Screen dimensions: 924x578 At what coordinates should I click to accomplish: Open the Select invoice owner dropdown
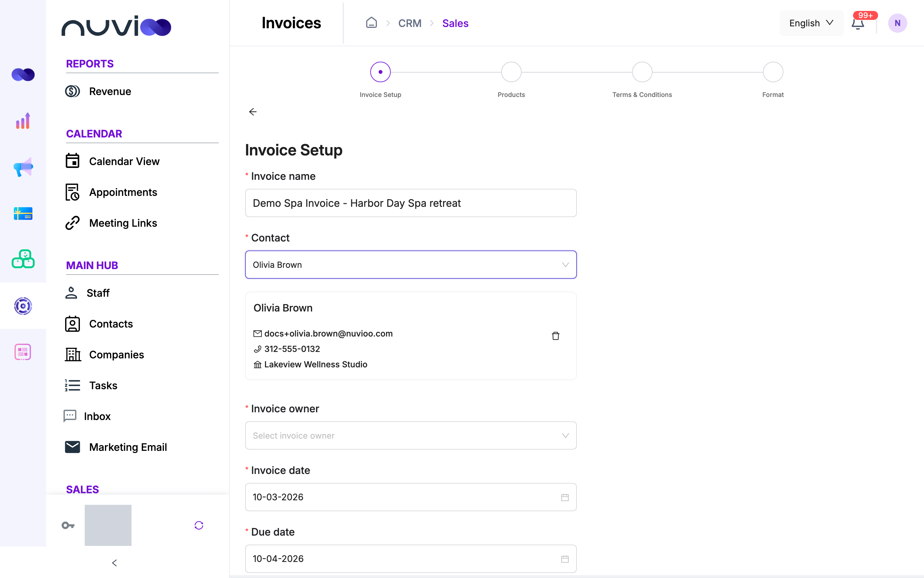click(411, 435)
